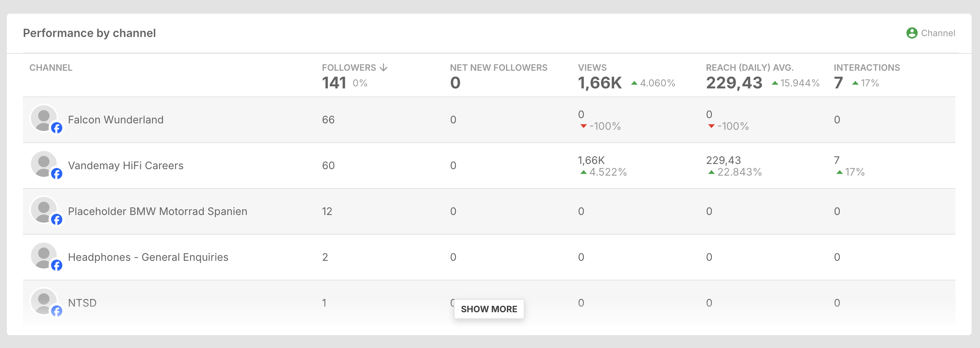Click the Performance by channel header
Screen dimensions: 980x348
coord(89,33)
